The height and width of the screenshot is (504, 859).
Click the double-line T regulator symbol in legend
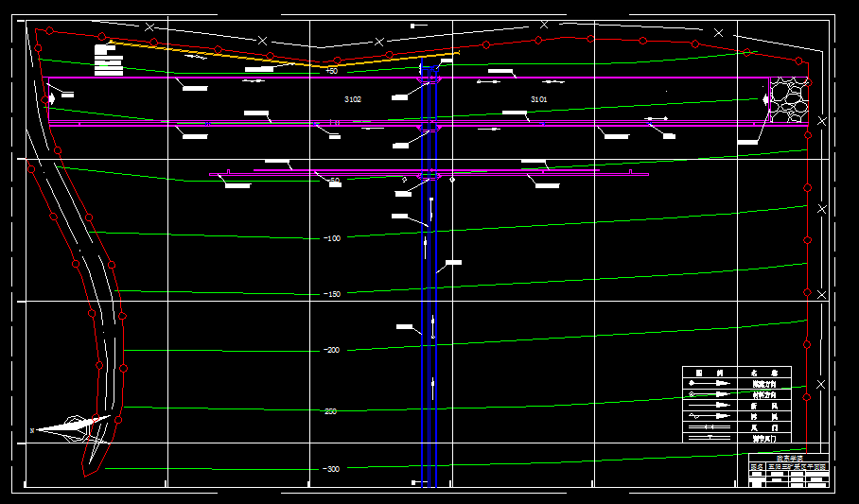[x=710, y=437]
